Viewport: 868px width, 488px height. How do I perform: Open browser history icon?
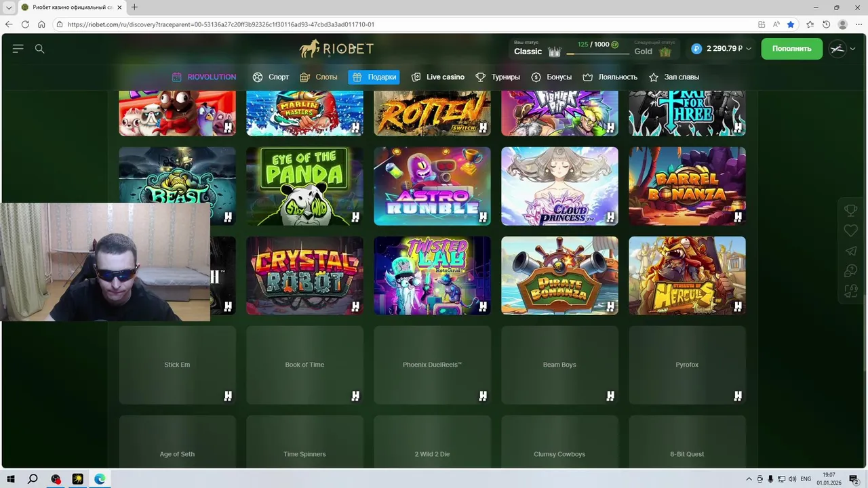coord(826,24)
